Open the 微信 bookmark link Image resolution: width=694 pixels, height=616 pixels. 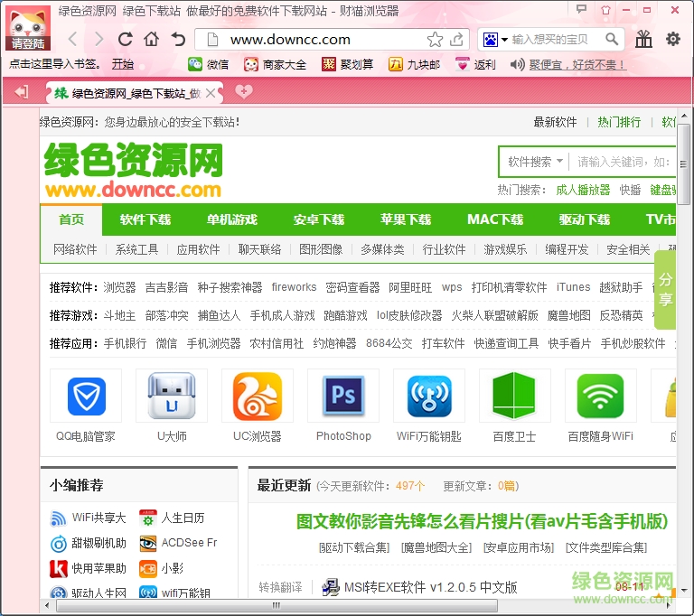[208, 65]
